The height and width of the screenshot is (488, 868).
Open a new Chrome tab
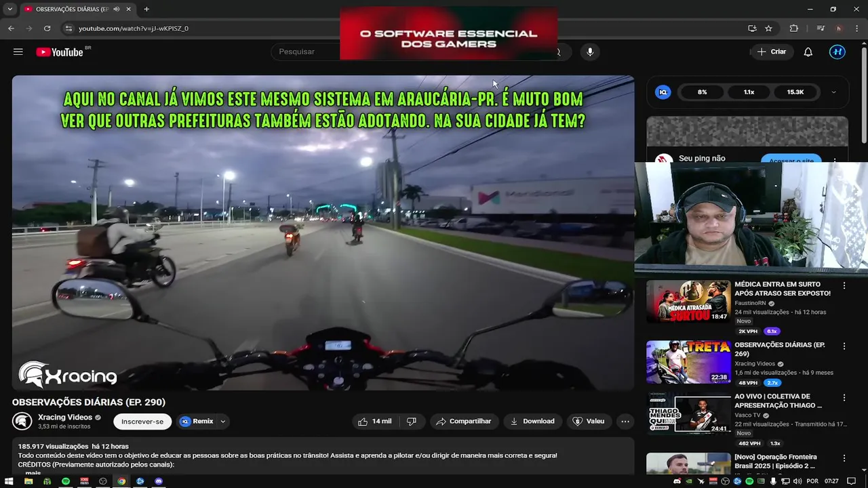pos(146,9)
